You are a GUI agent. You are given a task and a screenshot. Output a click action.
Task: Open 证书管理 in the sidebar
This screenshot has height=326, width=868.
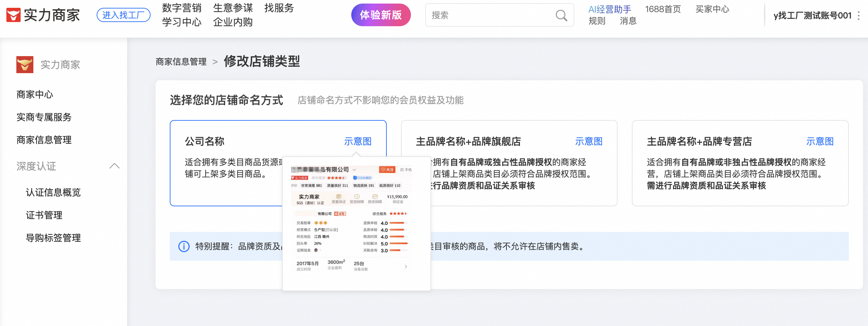click(x=44, y=215)
